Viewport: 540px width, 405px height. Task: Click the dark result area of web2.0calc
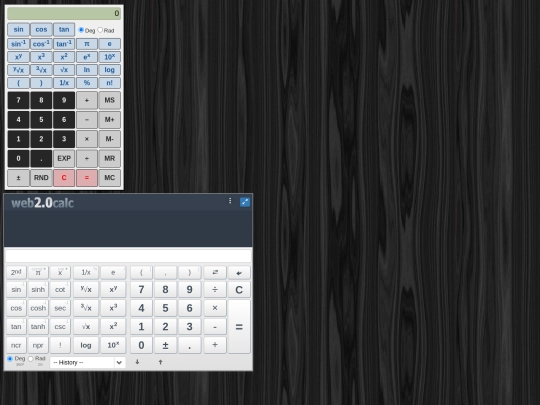(x=128, y=228)
